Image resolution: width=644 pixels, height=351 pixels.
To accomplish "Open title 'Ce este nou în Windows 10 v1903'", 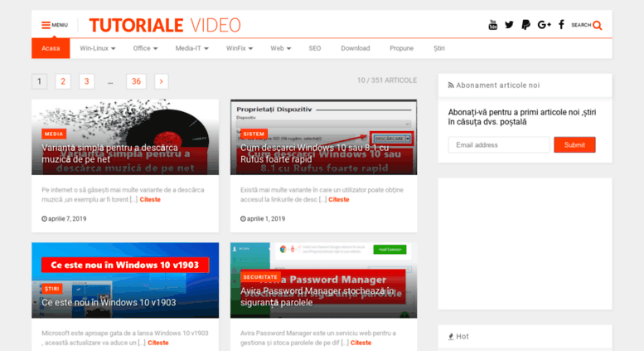I will point(109,303).
